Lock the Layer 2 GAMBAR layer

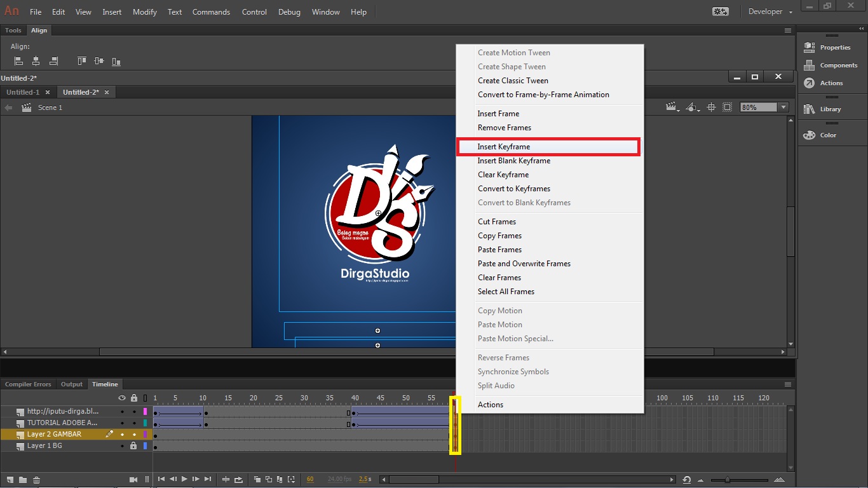click(x=134, y=435)
